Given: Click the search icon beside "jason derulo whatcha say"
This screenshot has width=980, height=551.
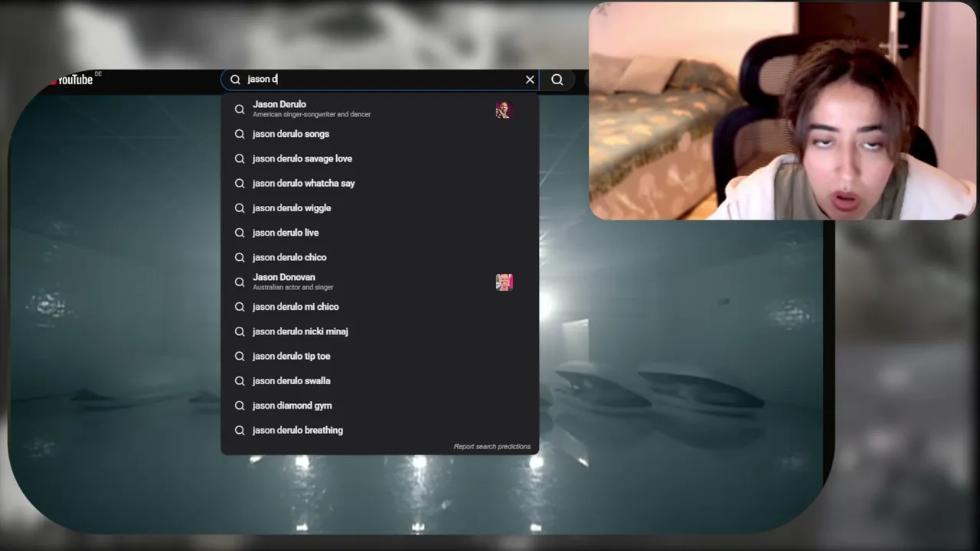Looking at the screenshot, I should tap(240, 184).
